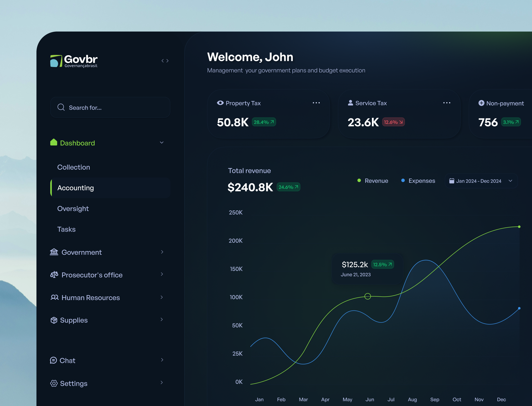532x406 pixels.
Task: Expand the Human Resources chevron
Action: coord(162,297)
